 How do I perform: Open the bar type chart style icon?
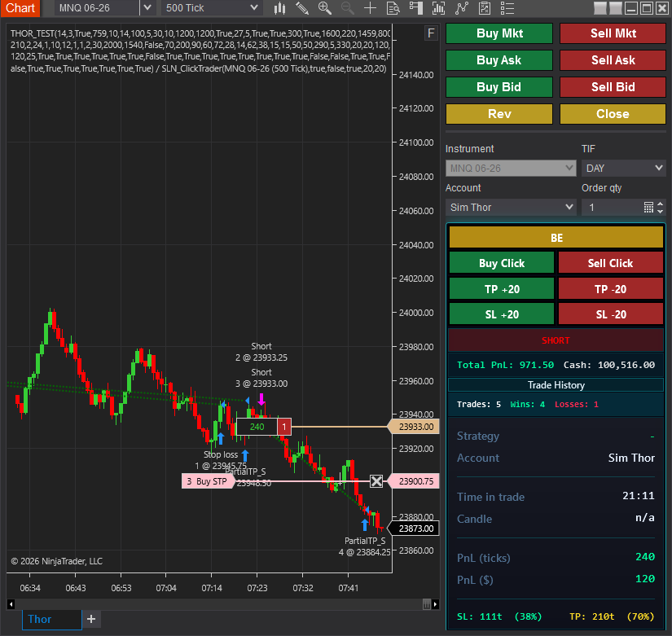click(x=280, y=8)
